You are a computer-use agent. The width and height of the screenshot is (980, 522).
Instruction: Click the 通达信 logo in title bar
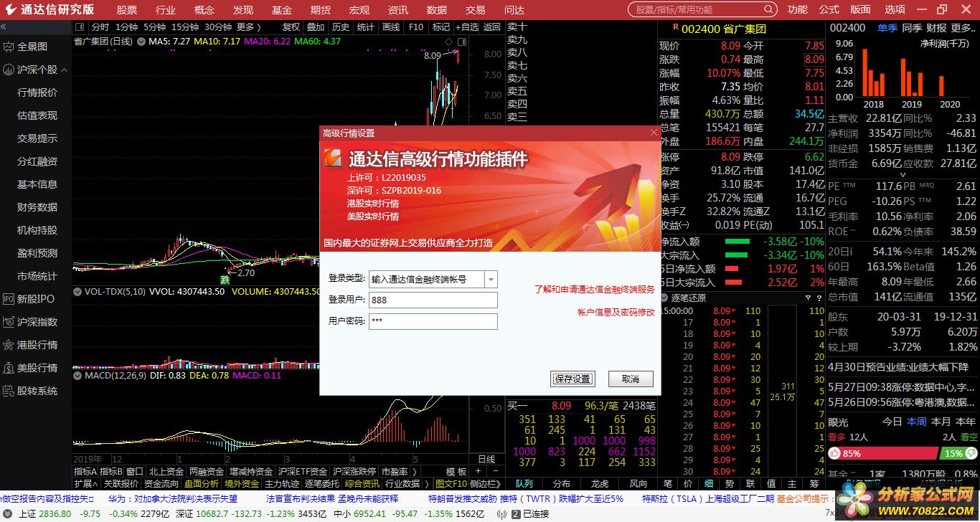click(x=9, y=10)
